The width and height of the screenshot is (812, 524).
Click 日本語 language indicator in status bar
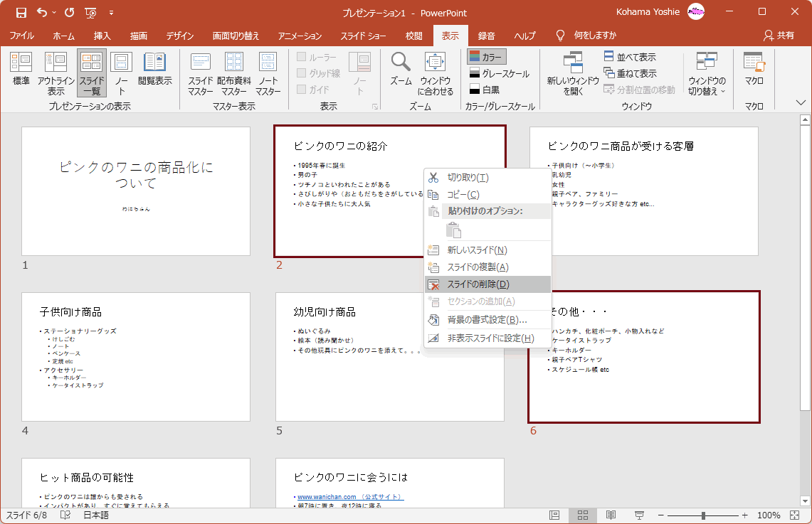[96, 515]
